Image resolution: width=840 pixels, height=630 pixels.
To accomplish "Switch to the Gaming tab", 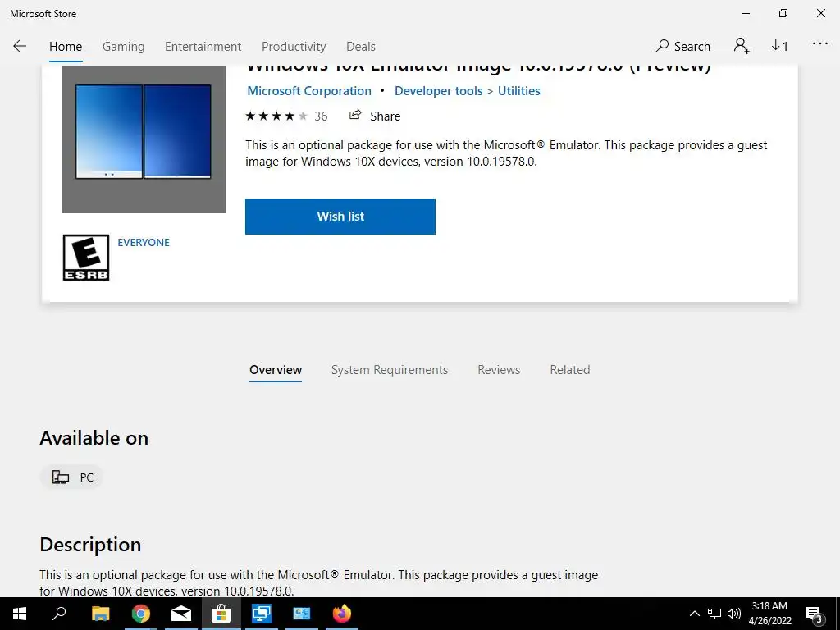I will tap(124, 47).
